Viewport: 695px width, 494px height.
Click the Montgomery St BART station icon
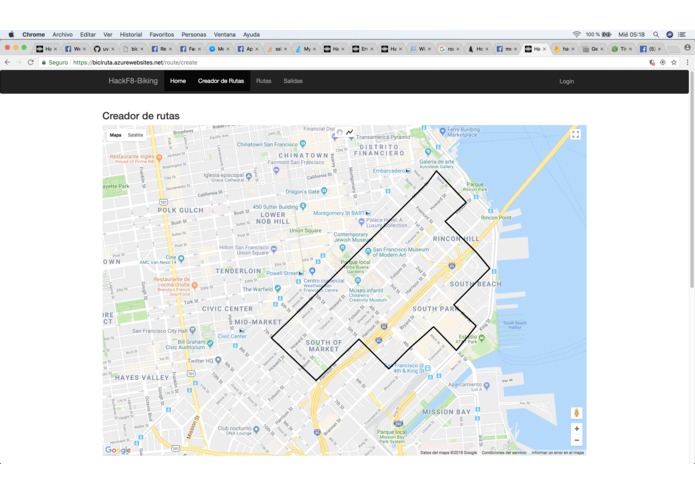point(368,213)
